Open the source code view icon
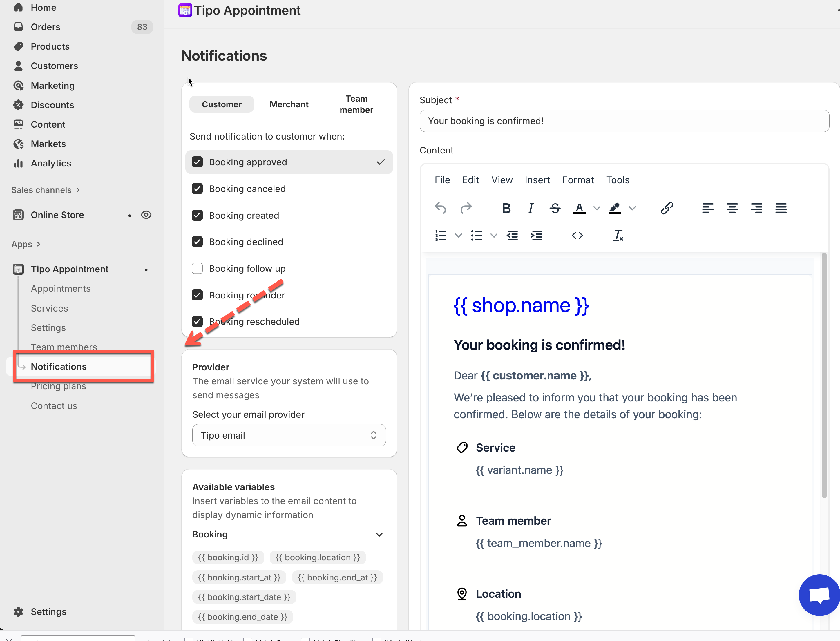The height and width of the screenshot is (641, 840). click(x=577, y=236)
